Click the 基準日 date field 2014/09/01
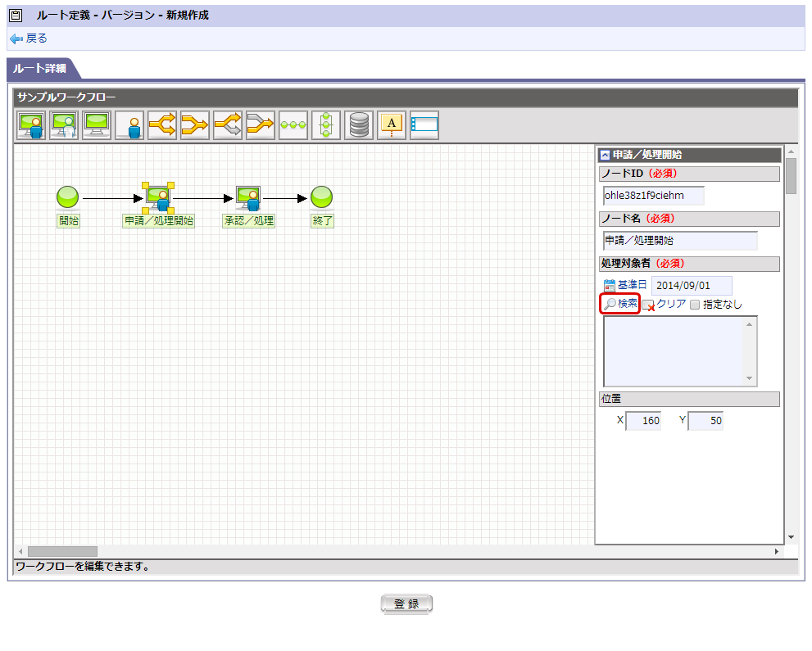This screenshot has height=651, width=812. click(692, 286)
